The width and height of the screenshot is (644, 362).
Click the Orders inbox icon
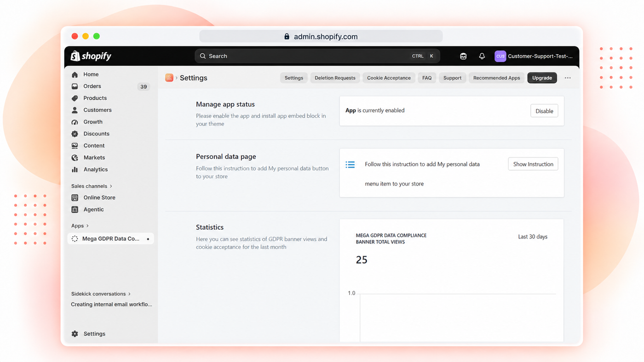coord(75,86)
